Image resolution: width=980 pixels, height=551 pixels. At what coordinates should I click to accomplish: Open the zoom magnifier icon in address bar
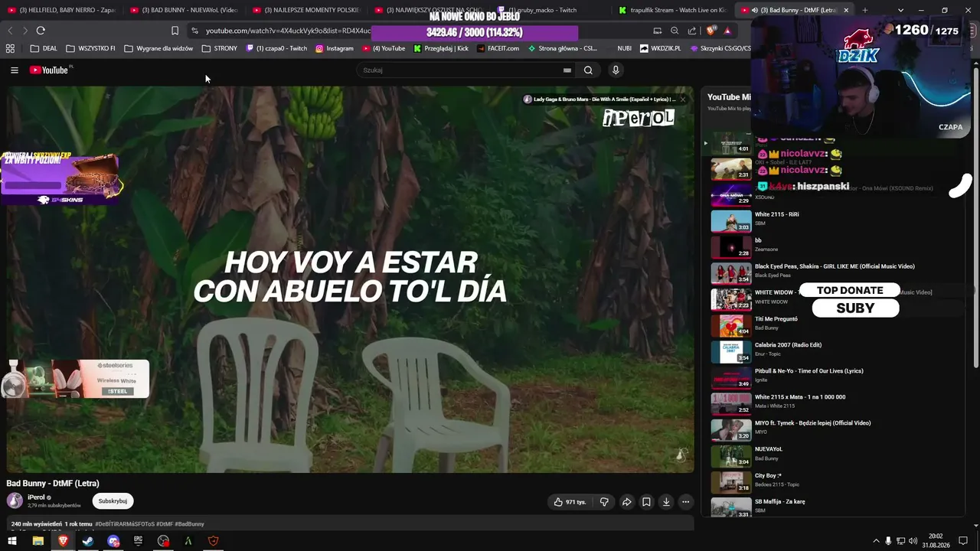(675, 31)
